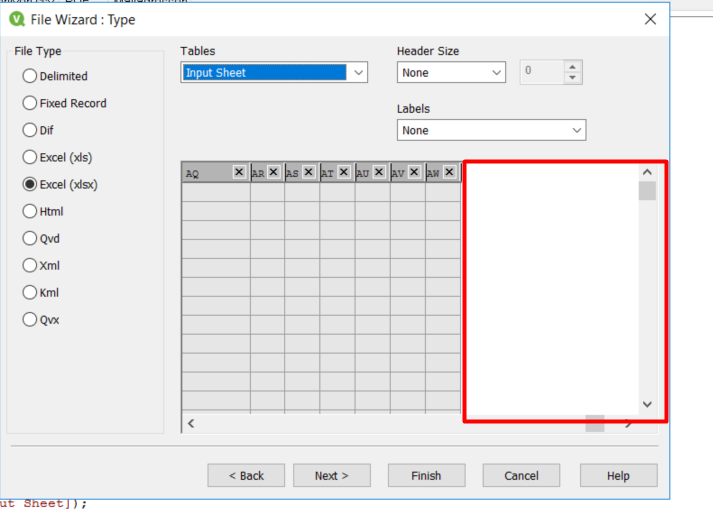Image resolution: width=713 pixels, height=517 pixels.
Task: Remove column AW with its X icon
Action: pyautogui.click(x=449, y=172)
